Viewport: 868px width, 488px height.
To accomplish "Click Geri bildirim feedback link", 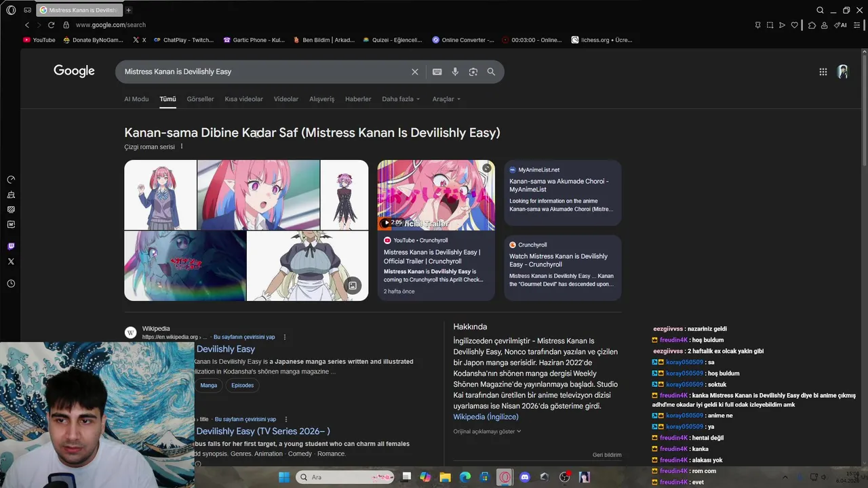I will (607, 455).
